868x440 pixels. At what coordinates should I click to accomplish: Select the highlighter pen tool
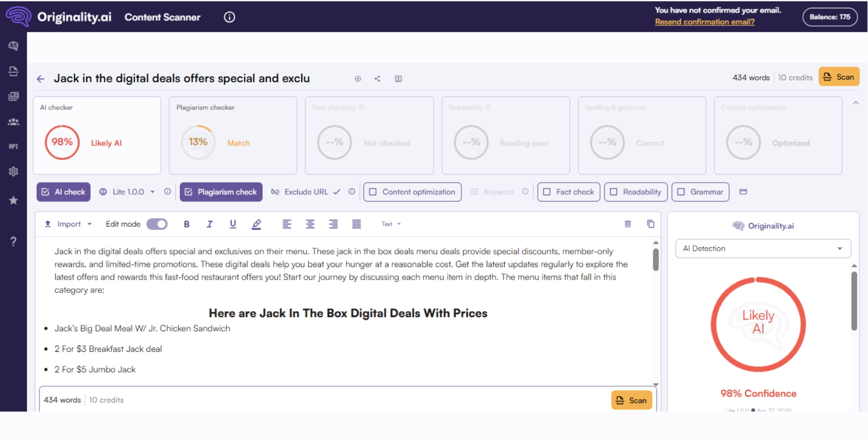click(256, 224)
